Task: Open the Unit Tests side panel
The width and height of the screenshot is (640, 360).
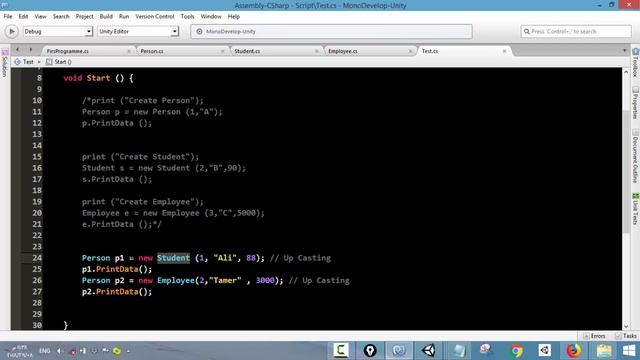Action: pyautogui.click(x=636, y=209)
